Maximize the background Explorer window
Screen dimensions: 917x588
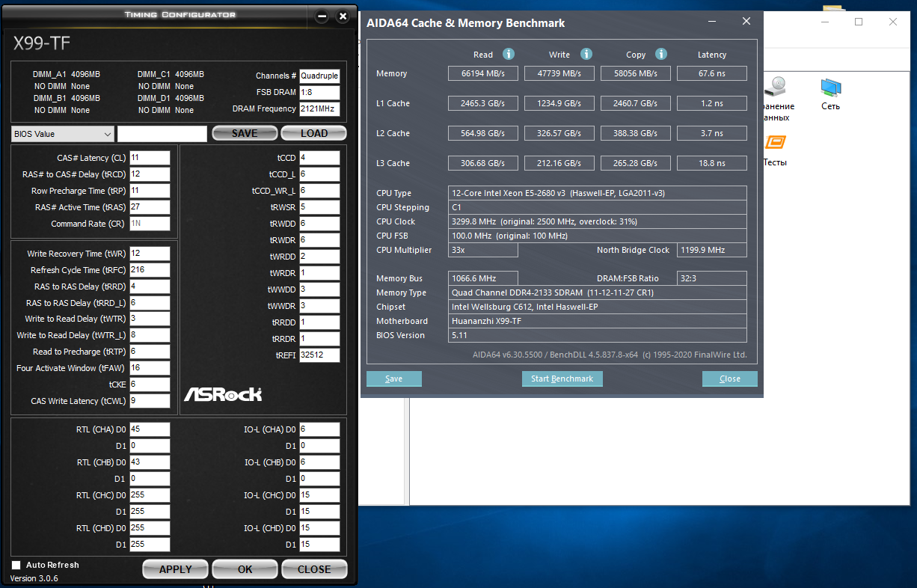click(x=859, y=22)
